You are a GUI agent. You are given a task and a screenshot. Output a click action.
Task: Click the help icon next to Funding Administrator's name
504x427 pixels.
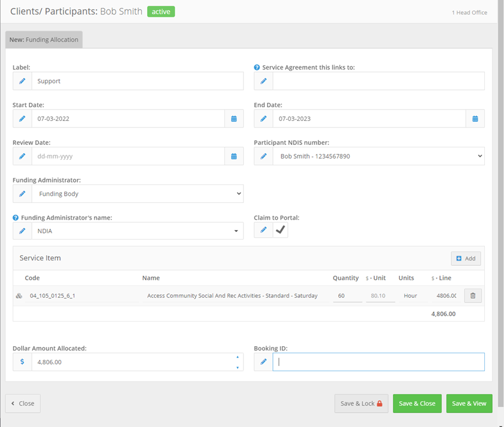point(16,217)
